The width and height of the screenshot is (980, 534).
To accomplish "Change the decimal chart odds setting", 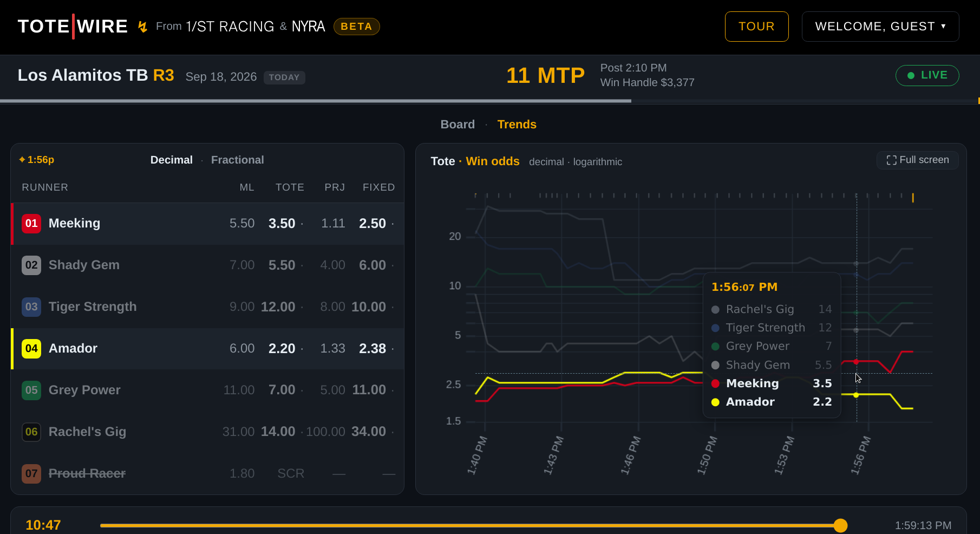I will (546, 162).
